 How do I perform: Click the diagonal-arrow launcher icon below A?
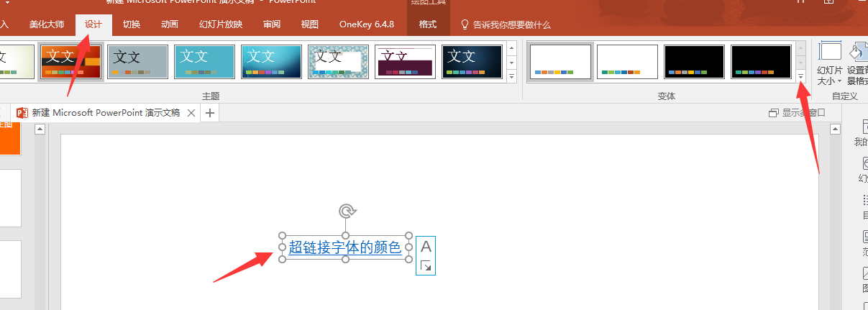click(426, 266)
